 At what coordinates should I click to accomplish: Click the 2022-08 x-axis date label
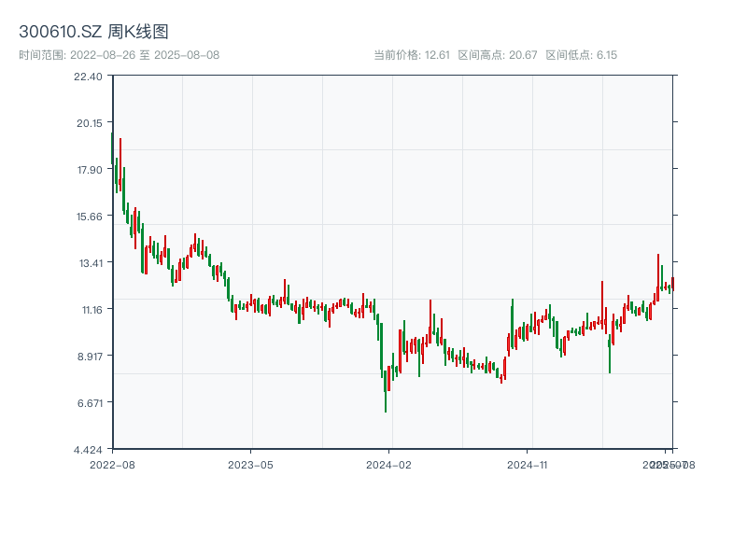tap(112, 464)
